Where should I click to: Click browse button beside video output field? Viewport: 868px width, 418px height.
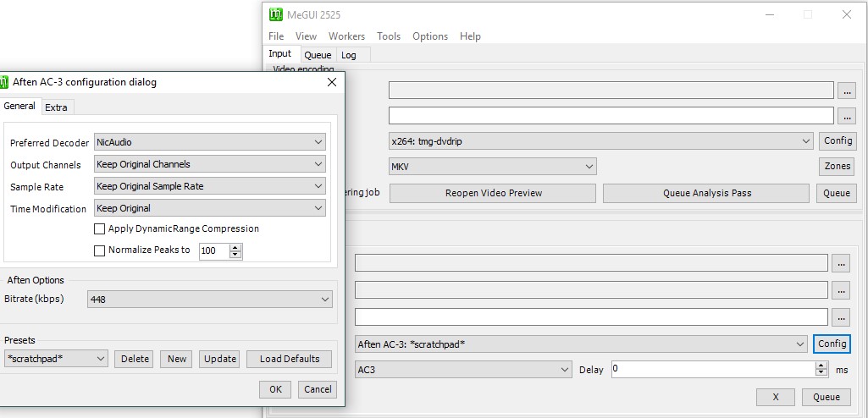point(846,116)
